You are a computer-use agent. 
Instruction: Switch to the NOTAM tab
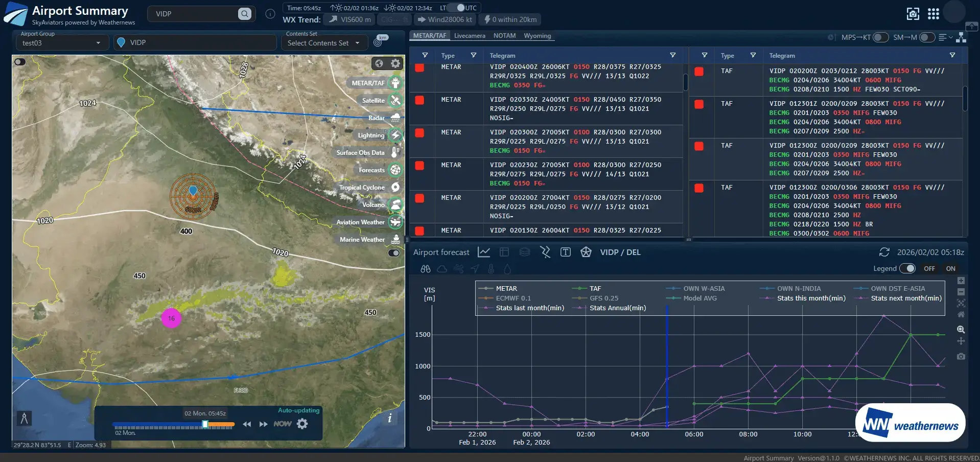tap(504, 36)
